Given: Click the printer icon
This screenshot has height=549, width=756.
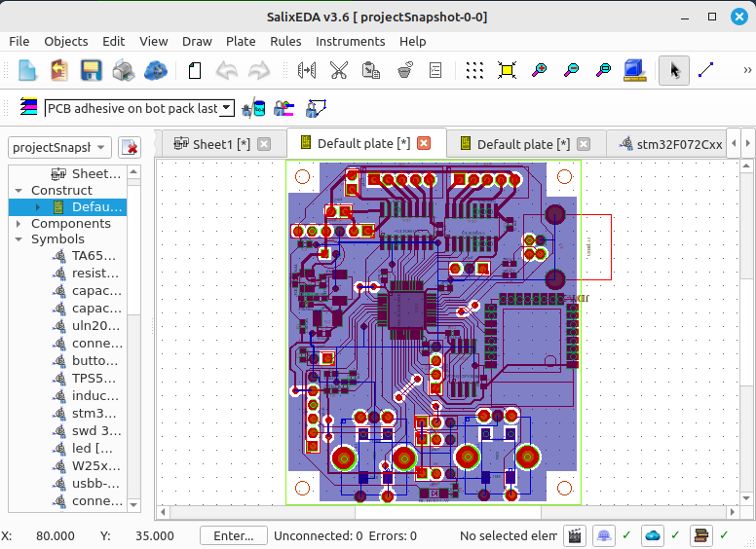Looking at the screenshot, I should [124, 70].
